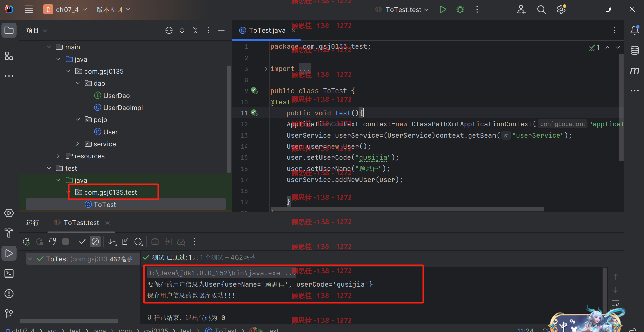This screenshot has width=644, height=332.
Task: Select com.gsj0135.test package
Action: click(x=106, y=192)
